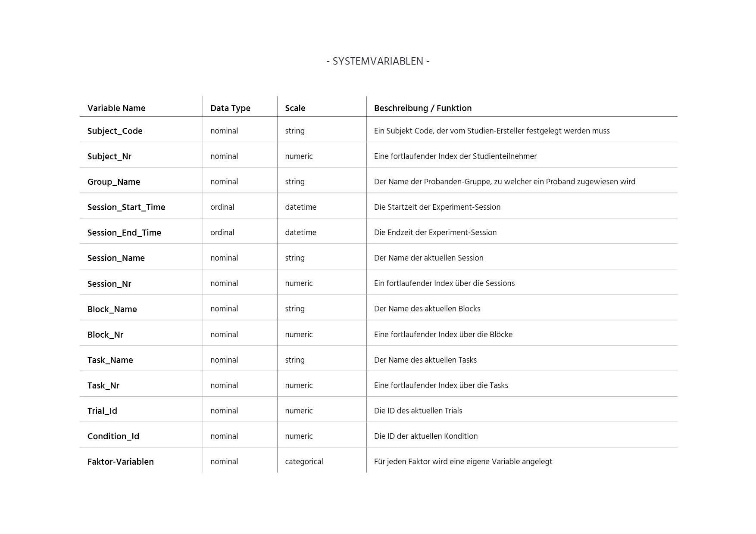Select the Task_Name variable name
Image resolution: width=756 pixels, height=534 pixels.
pos(110,360)
